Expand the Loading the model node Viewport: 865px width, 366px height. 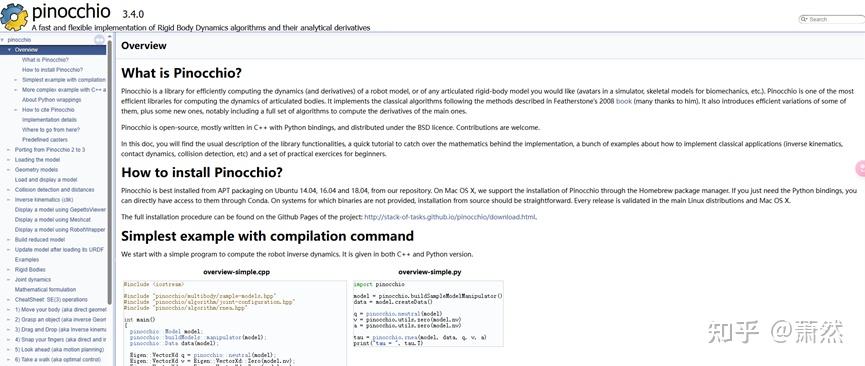tap(9, 160)
